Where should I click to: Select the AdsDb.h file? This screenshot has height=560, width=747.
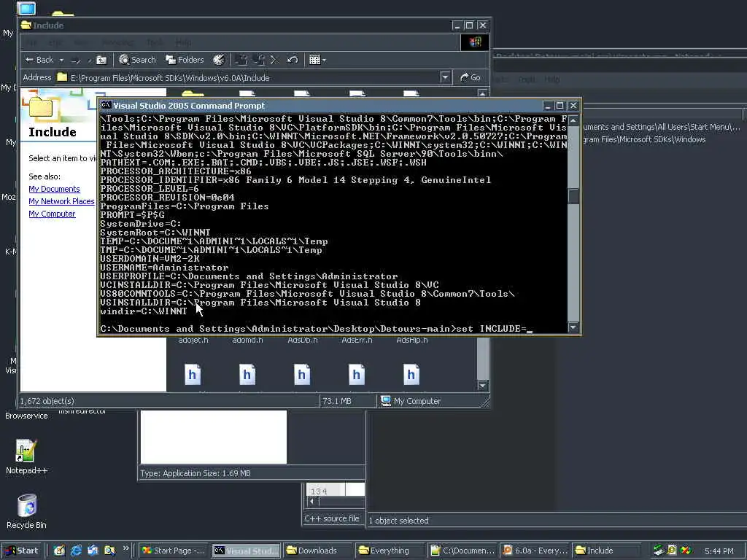303,340
